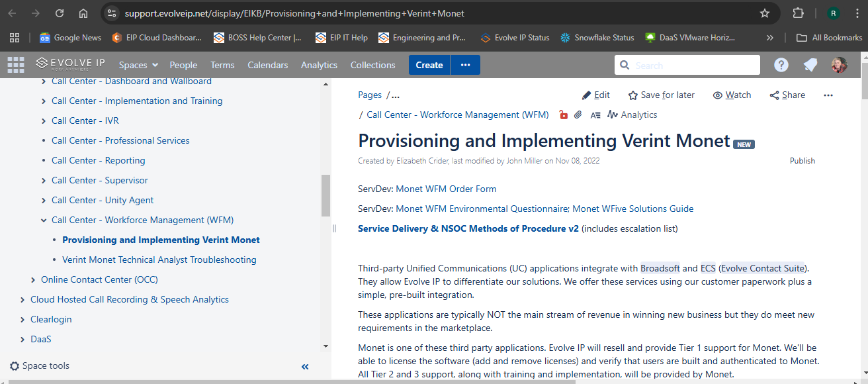This screenshot has width=868, height=384.
Task: Click the blue Create button
Action: (429, 65)
